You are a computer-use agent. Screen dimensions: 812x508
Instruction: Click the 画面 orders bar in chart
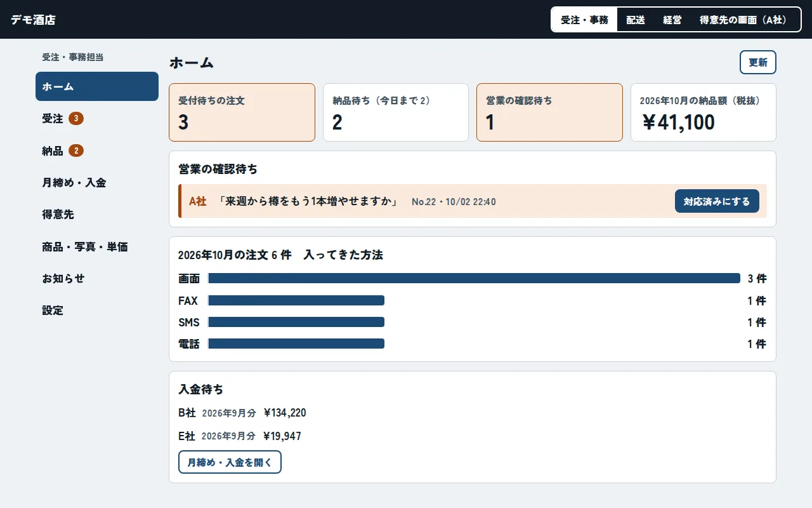pyautogui.click(x=474, y=278)
